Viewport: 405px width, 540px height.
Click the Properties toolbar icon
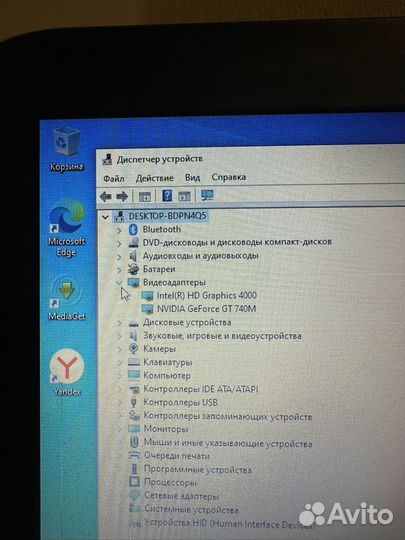[145, 197]
